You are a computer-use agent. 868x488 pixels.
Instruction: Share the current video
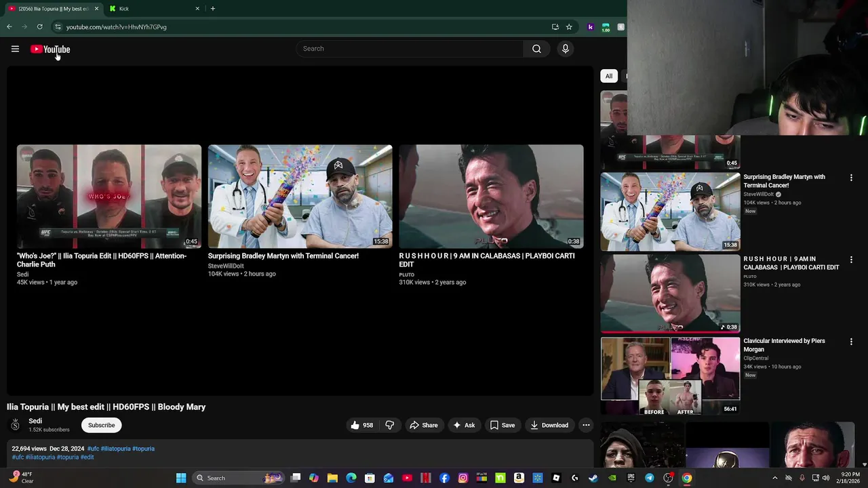pyautogui.click(x=424, y=425)
